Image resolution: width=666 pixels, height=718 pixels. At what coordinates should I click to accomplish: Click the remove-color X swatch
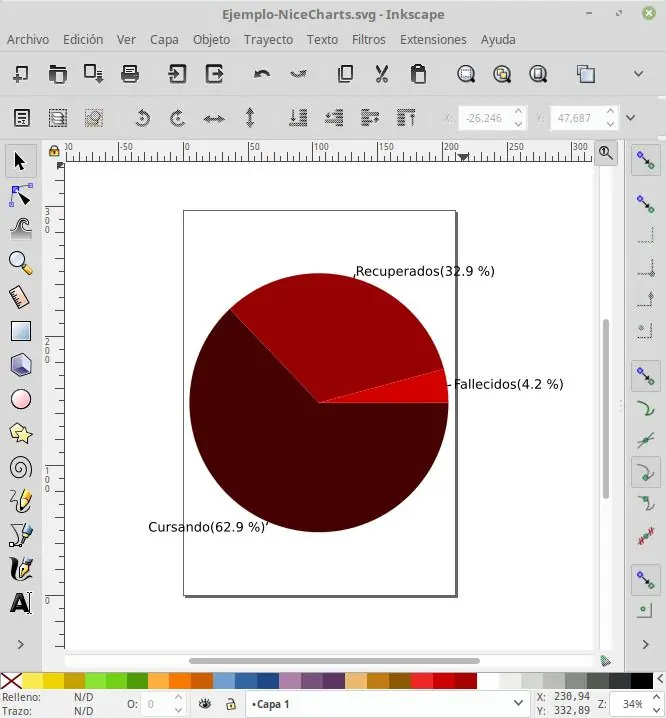pyautogui.click(x=11, y=681)
